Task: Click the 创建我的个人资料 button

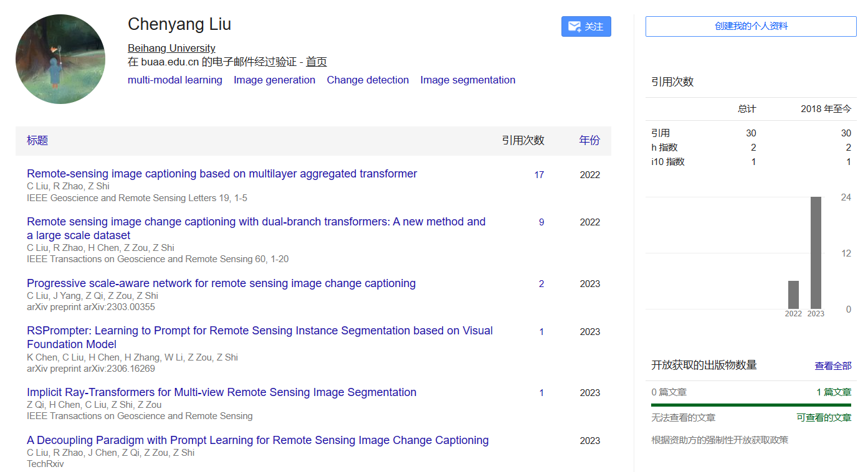Action: click(750, 26)
